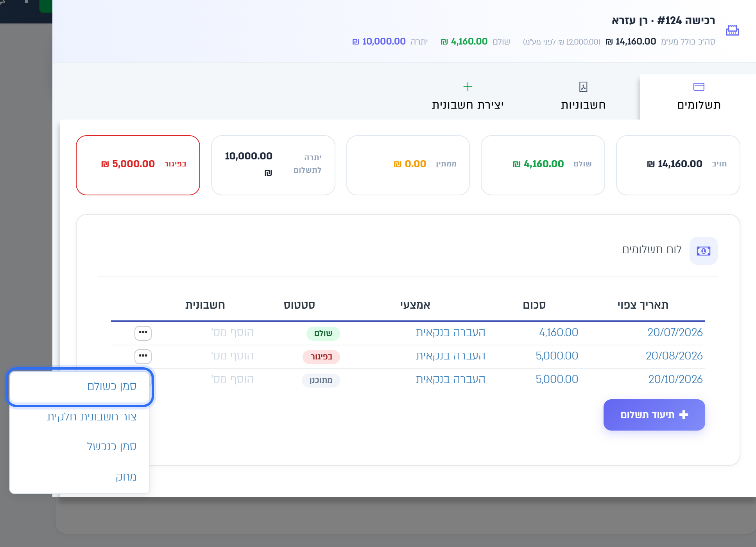Click the PDF document icon above חשבוניות
Screen dimensions: 756x547
pyautogui.click(x=583, y=87)
